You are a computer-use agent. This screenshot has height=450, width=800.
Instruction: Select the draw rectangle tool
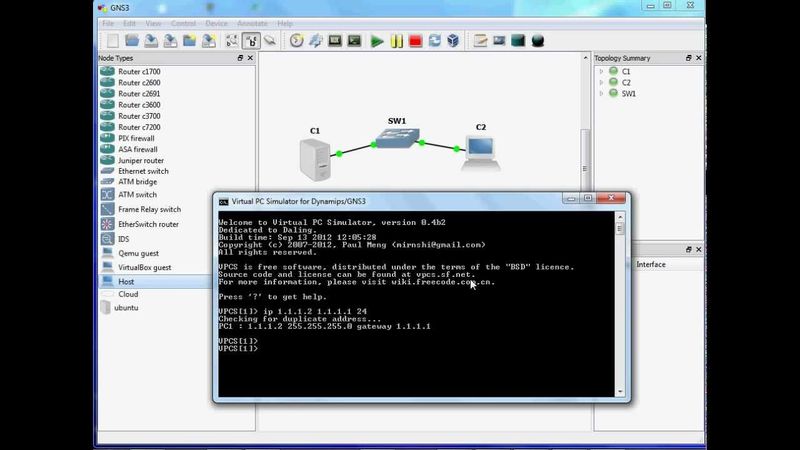point(518,41)
